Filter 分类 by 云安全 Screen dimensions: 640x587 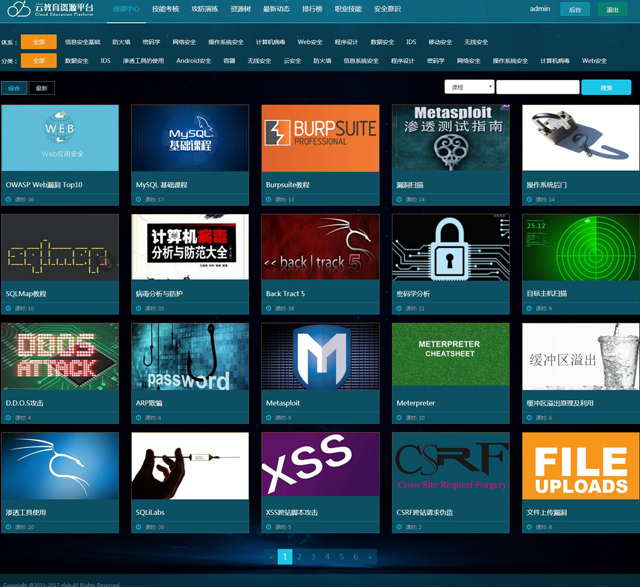pos(292,61)
